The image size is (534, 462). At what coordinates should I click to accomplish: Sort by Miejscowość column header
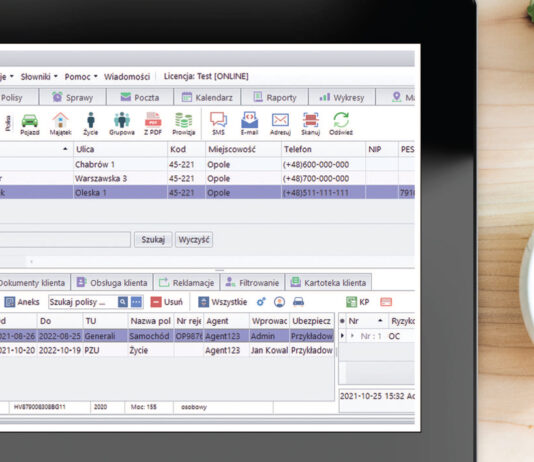pos(244,149)
